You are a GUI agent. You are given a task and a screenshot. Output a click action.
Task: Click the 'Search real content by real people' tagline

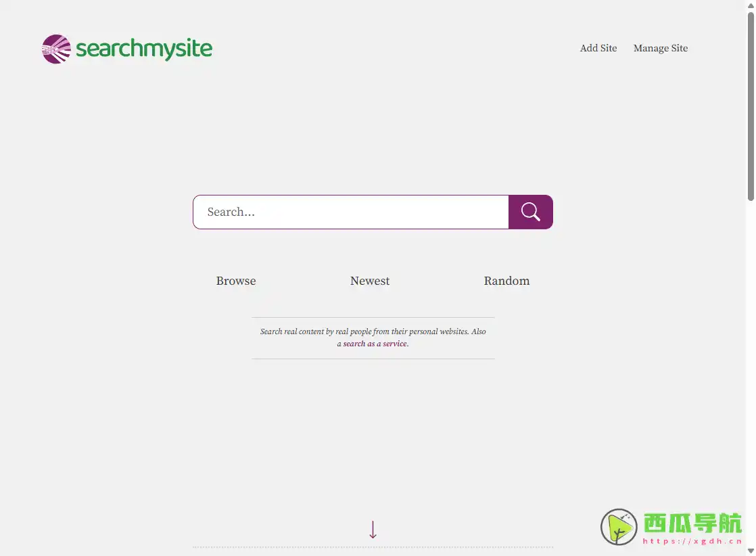373,331
